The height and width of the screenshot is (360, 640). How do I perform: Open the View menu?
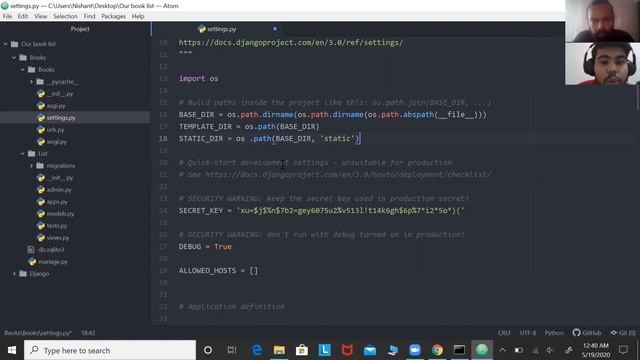40,16
